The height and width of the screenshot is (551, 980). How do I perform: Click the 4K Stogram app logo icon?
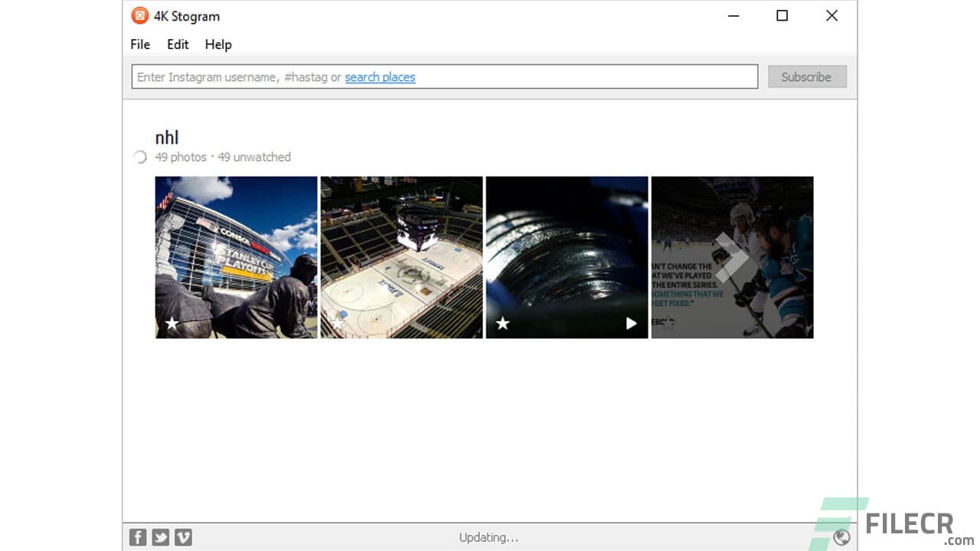[x=139, y=15]
